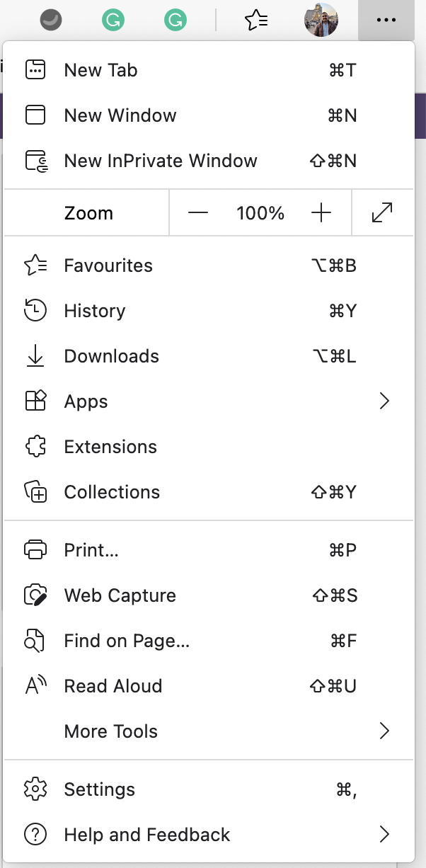
Task: Open the Settings gear item
Action: [x=99, y=789]
